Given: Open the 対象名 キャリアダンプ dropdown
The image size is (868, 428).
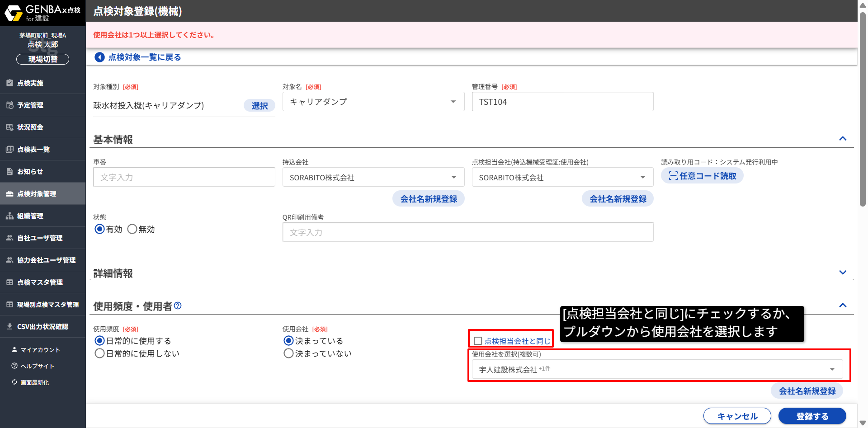Looking at the screenshot, I should [x=373, y=102].
